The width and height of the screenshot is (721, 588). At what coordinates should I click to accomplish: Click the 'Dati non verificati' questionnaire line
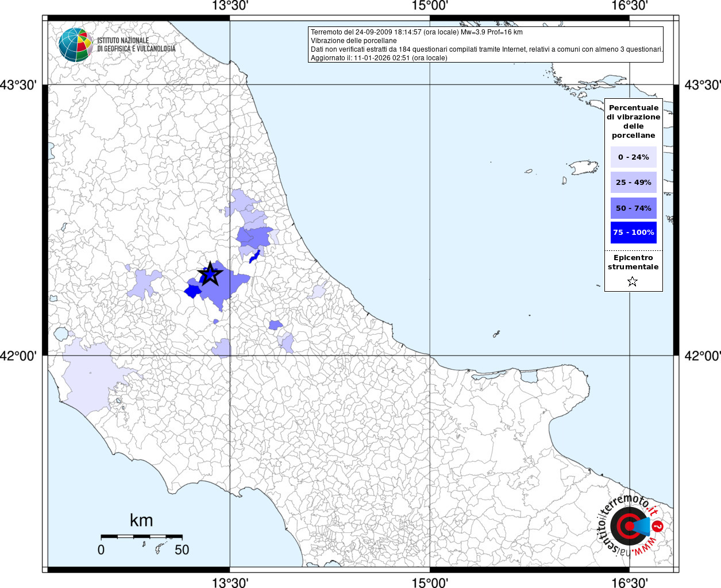[487, 49]
